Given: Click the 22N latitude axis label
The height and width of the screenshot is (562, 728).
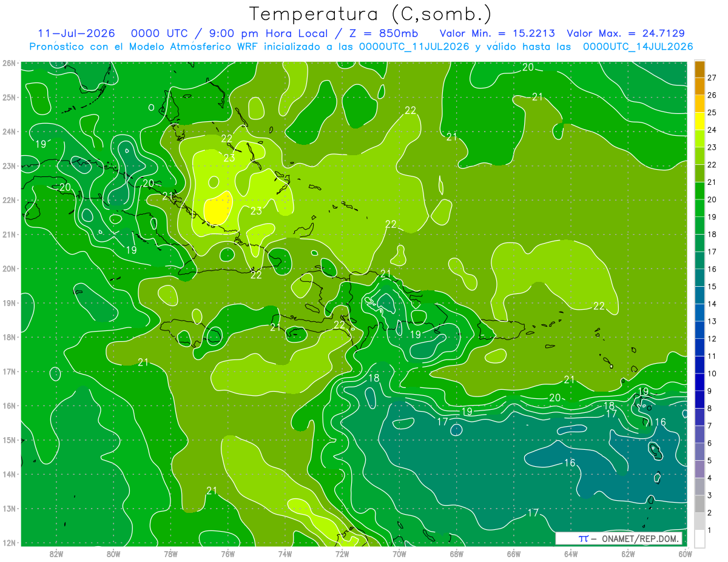Looking at the screenshot, I should pos(8,200).
